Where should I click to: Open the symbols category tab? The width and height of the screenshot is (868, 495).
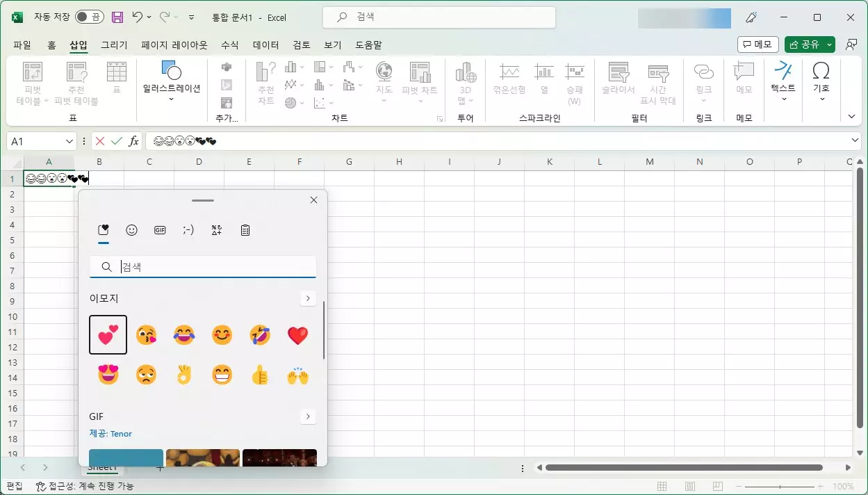coord(216,230)
